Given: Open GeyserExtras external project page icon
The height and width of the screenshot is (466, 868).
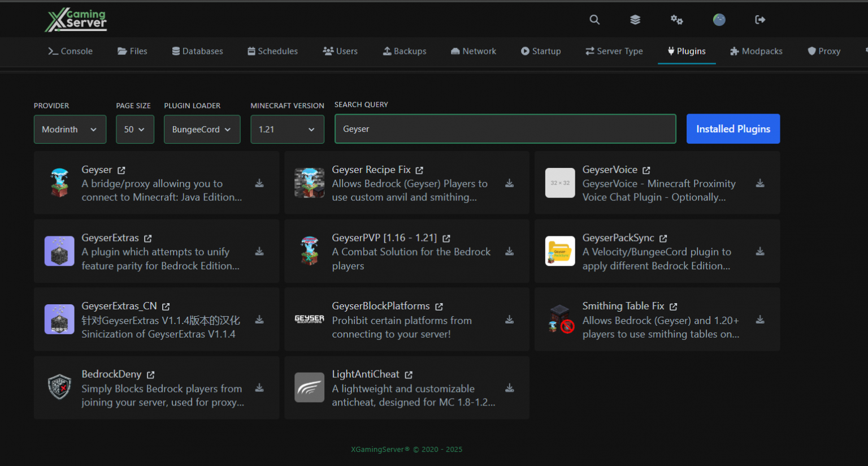Looking at the screenshot, I should pyautogui.click(x=149, y=238).
